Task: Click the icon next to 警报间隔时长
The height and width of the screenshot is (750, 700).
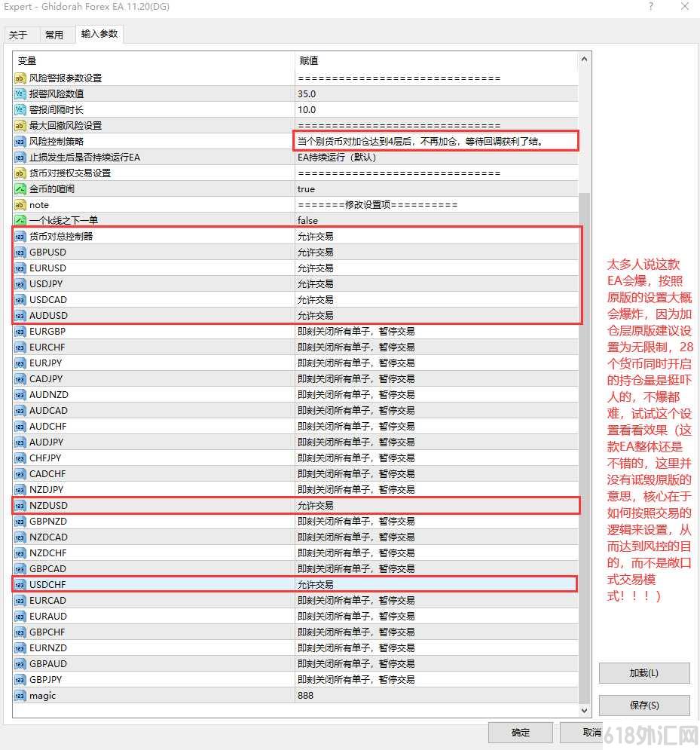Action: (x=20, y=109)
